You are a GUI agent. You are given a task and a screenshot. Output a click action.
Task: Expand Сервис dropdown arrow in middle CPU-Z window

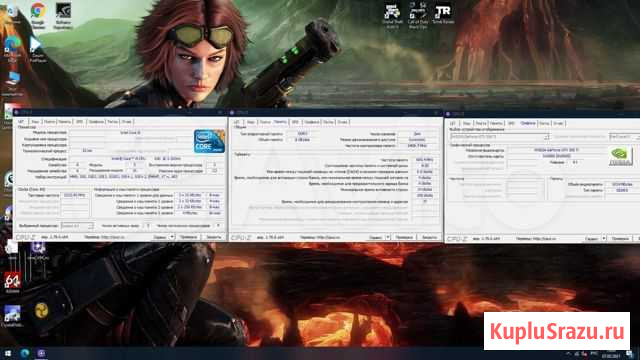pos(388,238)
